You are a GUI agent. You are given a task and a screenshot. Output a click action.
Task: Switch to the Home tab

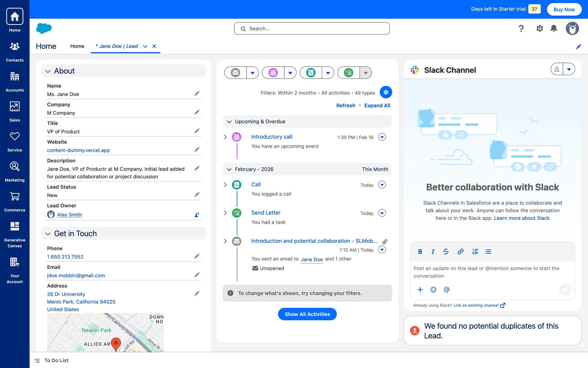click(77, 46)
